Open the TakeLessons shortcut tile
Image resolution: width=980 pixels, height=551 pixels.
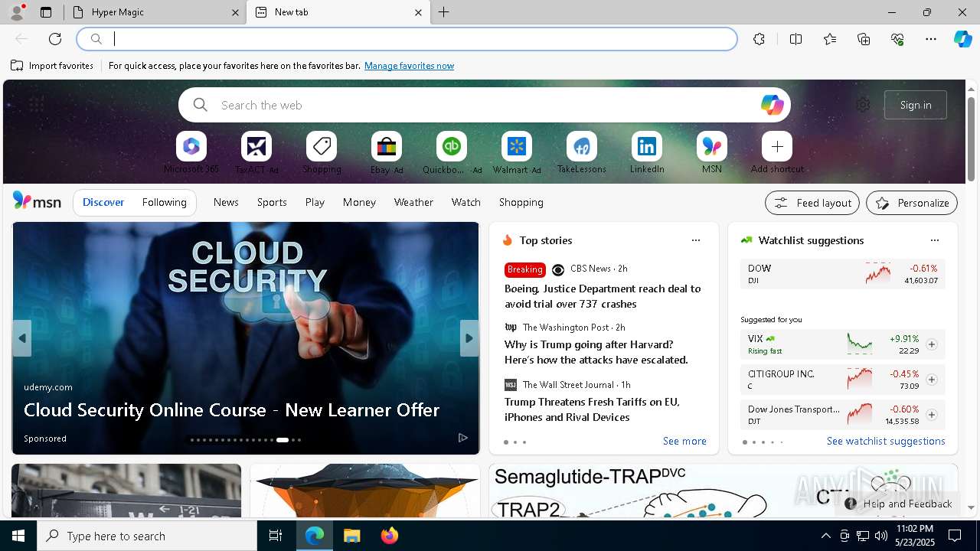pos(582,146)
